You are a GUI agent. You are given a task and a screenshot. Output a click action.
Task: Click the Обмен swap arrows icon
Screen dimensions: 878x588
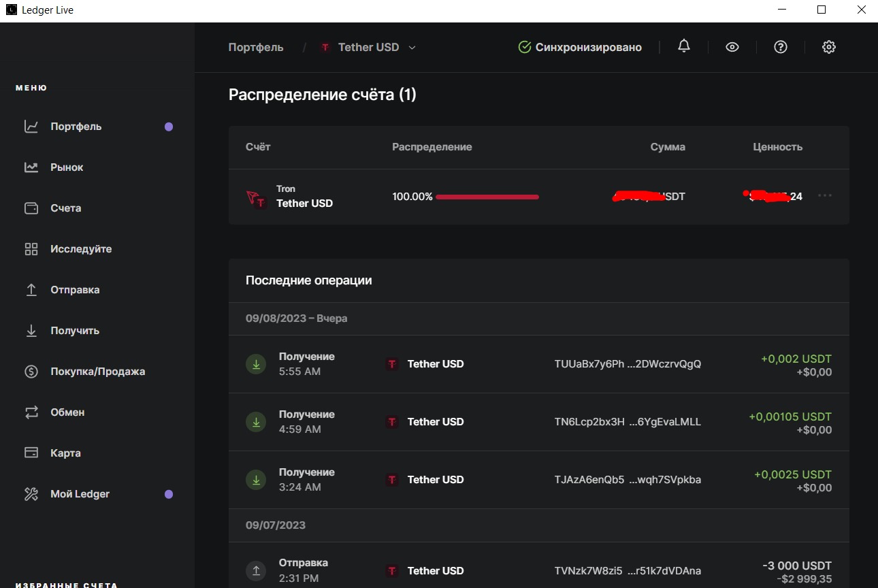[31, 412]
